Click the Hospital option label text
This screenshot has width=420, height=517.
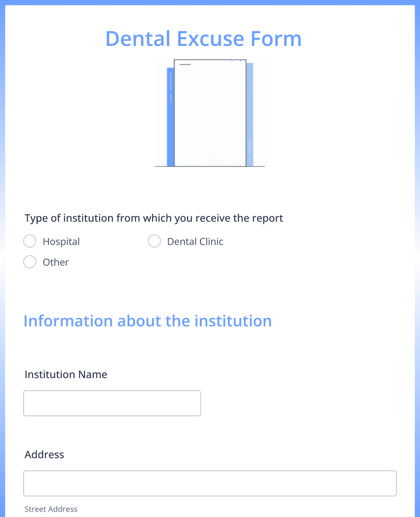coord(61,241)
